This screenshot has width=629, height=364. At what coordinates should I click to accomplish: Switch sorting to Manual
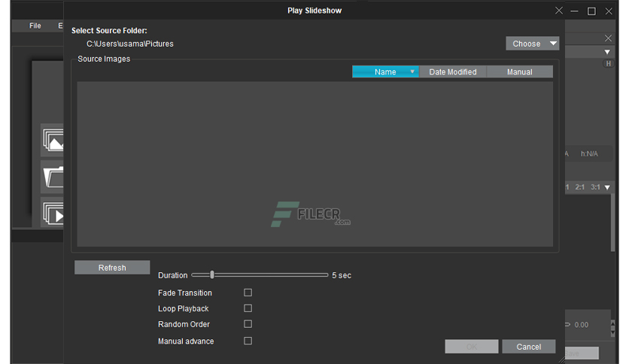coord(520,71)
